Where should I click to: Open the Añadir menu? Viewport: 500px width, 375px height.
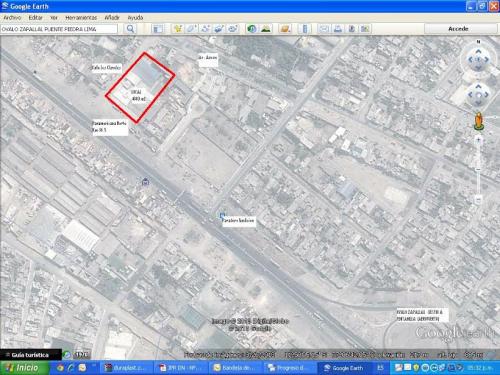(112, 18)
